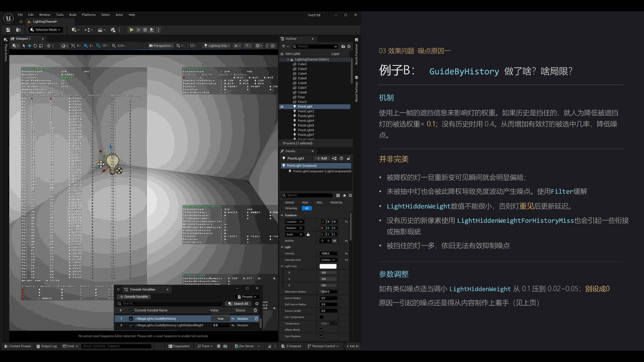
Task: Open the Presets dropdown in Console Variables
Action: 247,297
